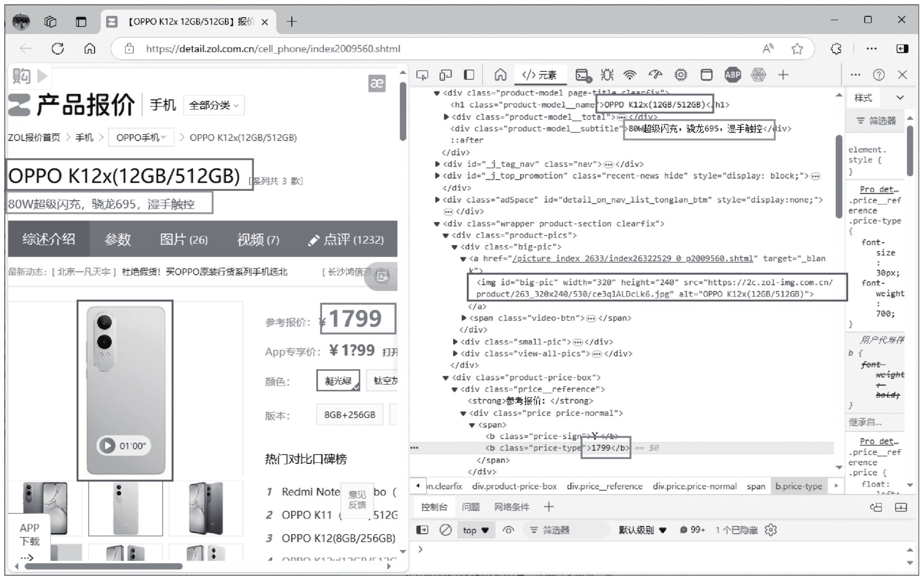Switch to the 参数 tab
Viewport: 924px width, 581px height.
tap(118, 239)
